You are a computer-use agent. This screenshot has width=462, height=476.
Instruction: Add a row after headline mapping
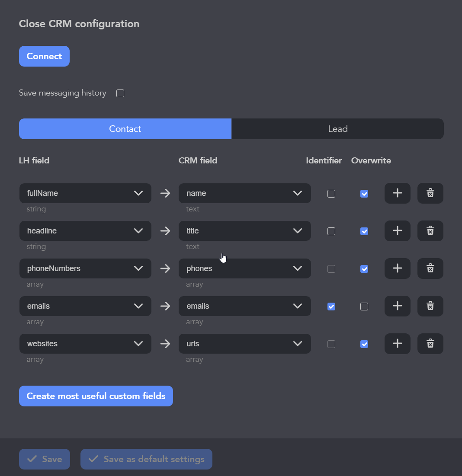click(397, 231)
